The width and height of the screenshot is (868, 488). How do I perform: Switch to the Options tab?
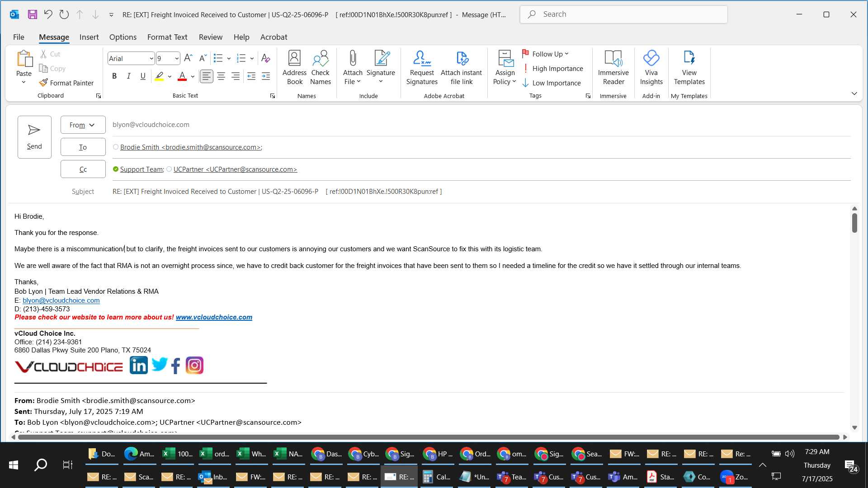point(123,37)
